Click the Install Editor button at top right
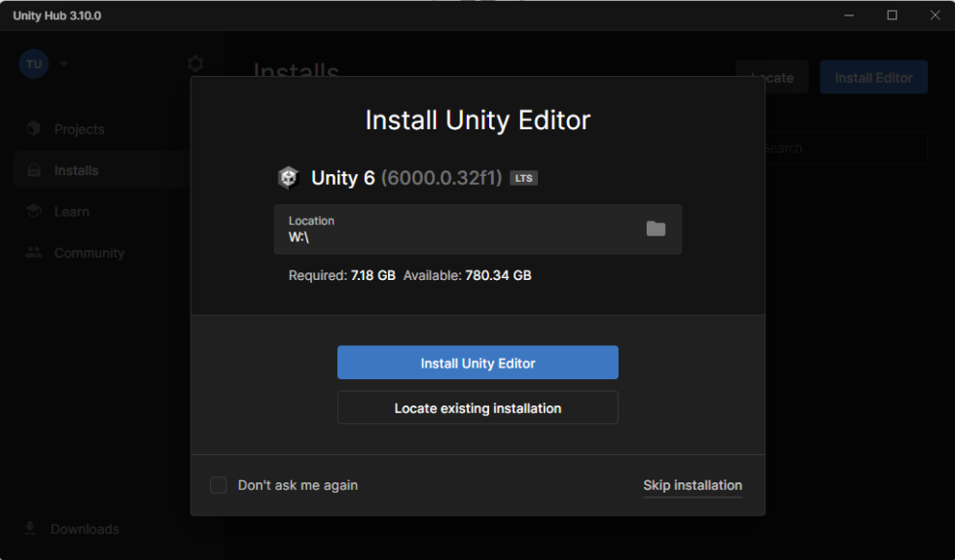 [873, 78]
